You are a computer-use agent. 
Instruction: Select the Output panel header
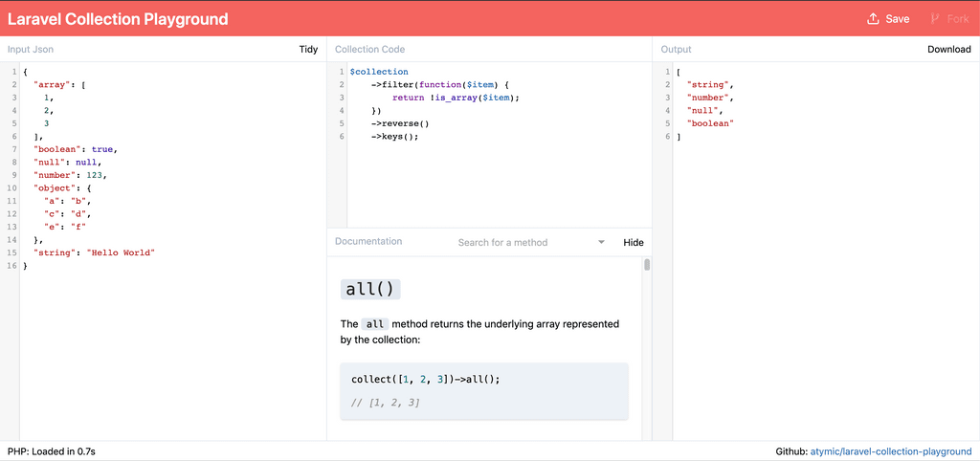[677, 50]
